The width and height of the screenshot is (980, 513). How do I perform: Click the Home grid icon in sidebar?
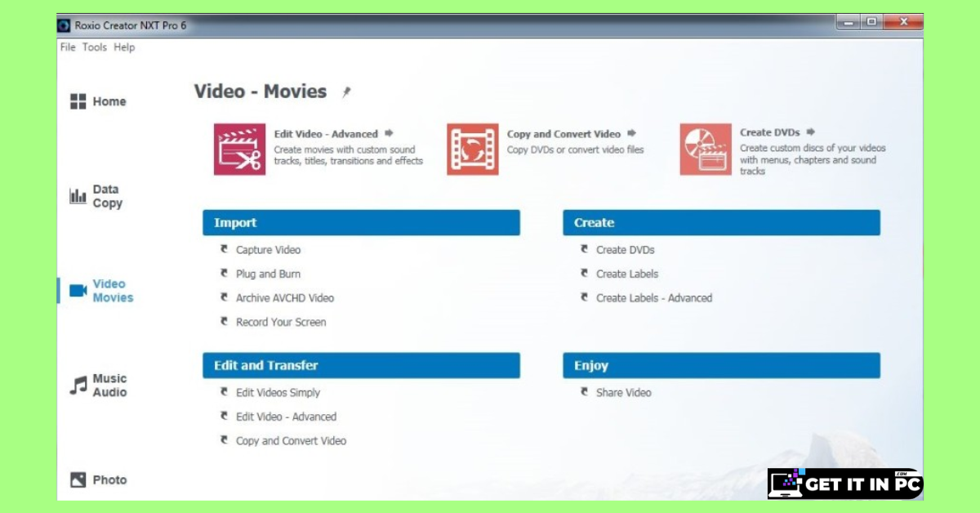pyautogui.click(x=78, y=101)
